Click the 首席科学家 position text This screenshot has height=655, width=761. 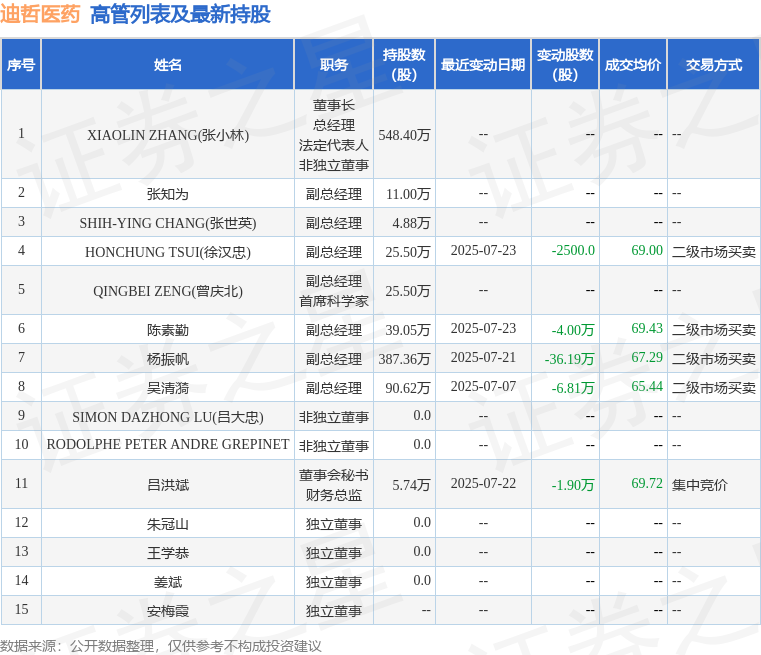click(333, 301)
